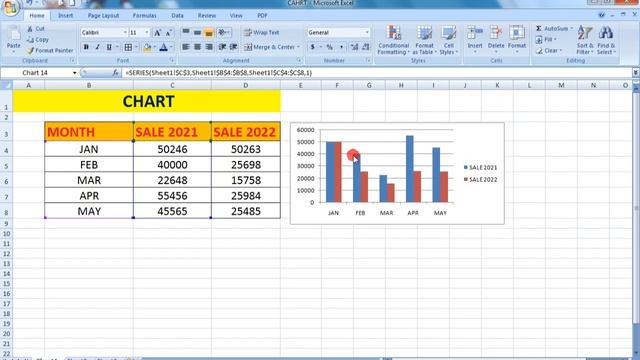Viewport: 640px width, 360px height.
Task: Click the Delete cells icon
Action: pyautogui.click(x=496, y=33)
